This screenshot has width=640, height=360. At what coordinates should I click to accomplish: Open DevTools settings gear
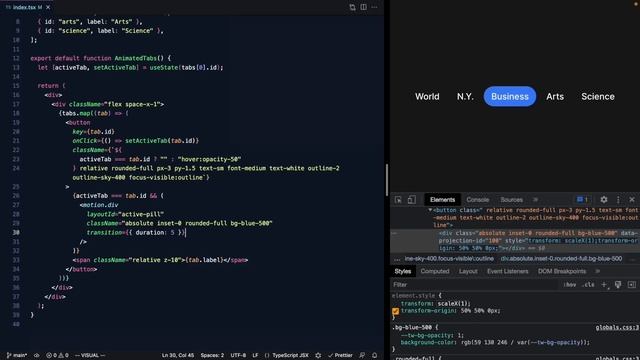604,200
